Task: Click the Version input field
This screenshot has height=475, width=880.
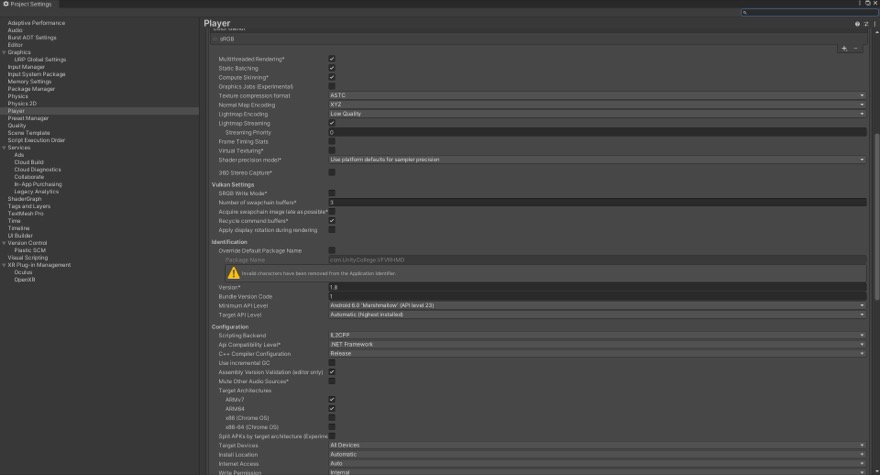Action: pyautogui.click(x=597, y=287)
